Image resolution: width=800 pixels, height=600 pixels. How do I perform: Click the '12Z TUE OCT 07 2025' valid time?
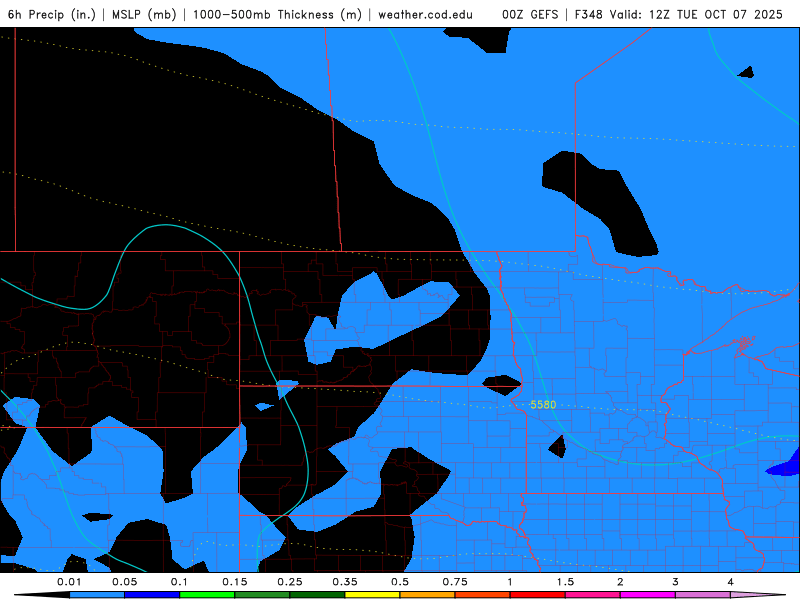click(x=716, y=14)
